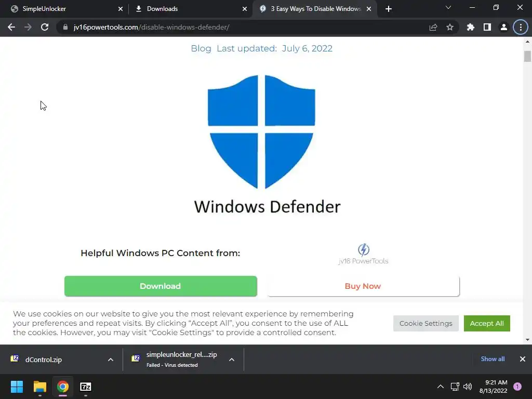Open a new browser tab

pos(389,9)
